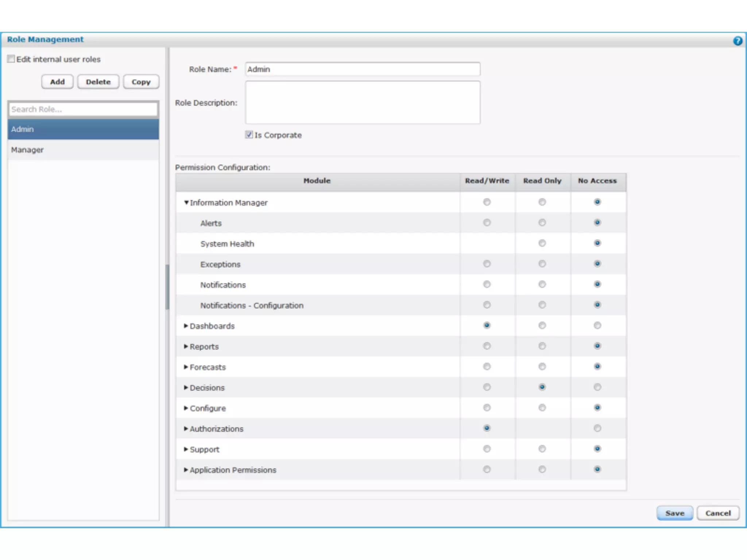Set Forecasts to Read Only
The image size is (747, 560).
coord(542,366)
